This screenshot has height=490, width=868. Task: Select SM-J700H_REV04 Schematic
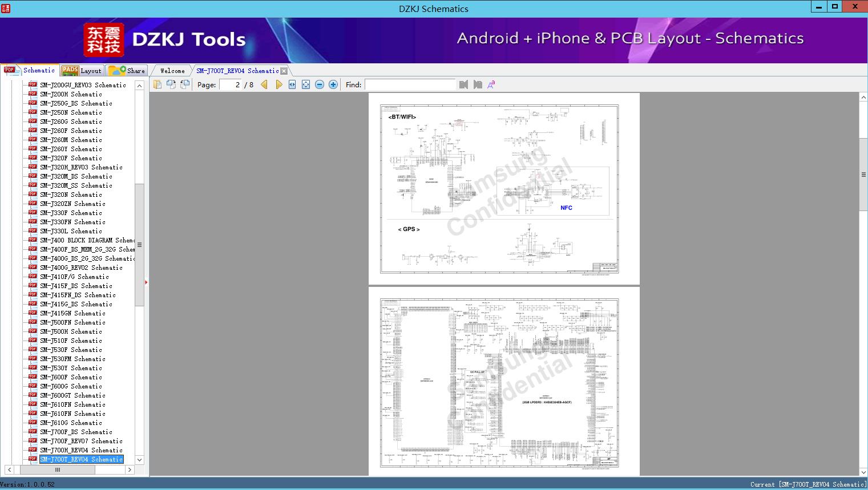coord(81,450)
